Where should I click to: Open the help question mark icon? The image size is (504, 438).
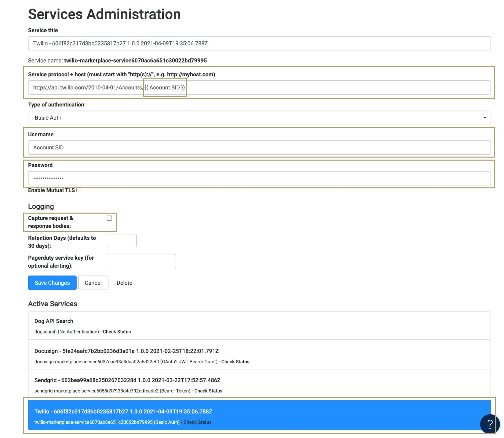coord(490,424)
